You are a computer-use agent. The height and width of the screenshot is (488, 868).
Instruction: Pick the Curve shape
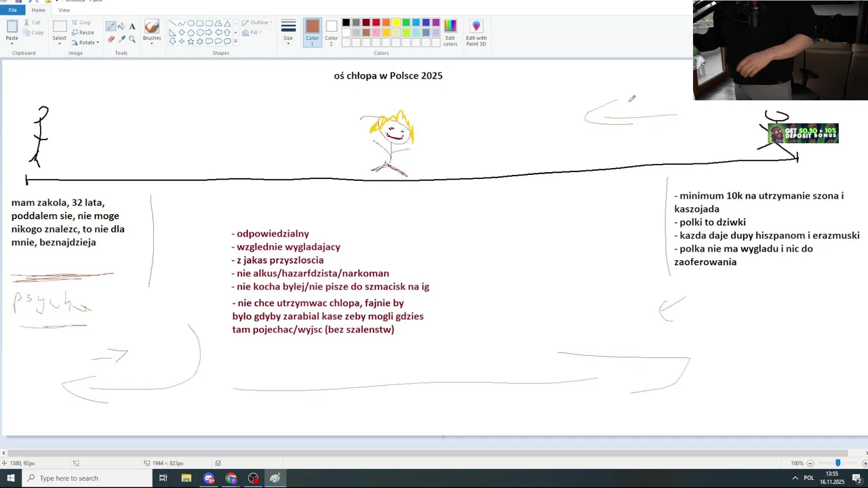(x=182, y=23)
